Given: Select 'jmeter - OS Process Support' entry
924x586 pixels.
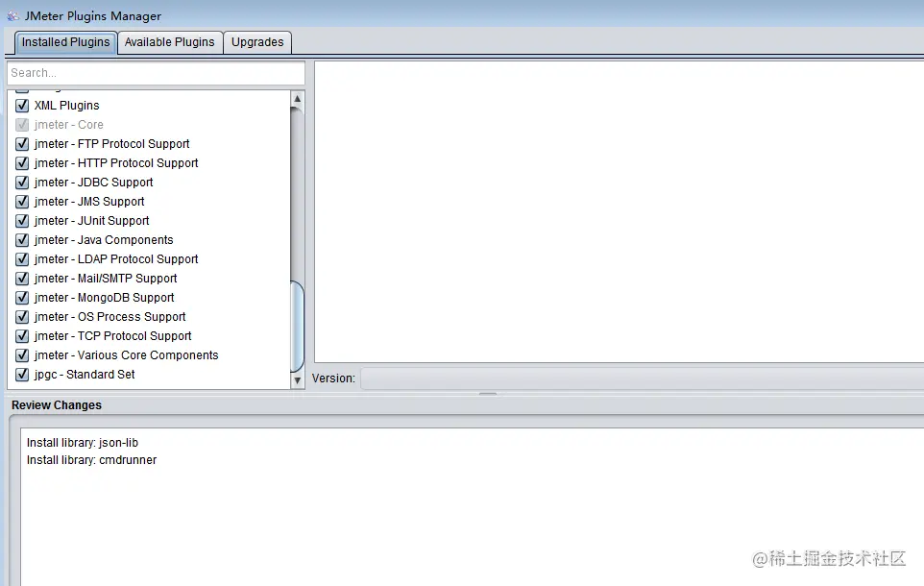Looking at the screenshot, I should [109, 317].
